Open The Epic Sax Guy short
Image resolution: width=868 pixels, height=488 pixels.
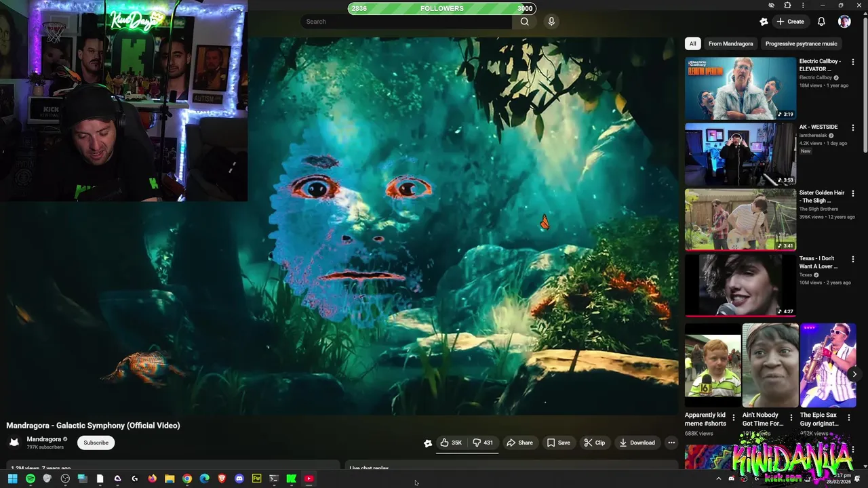tap(828, 365)
